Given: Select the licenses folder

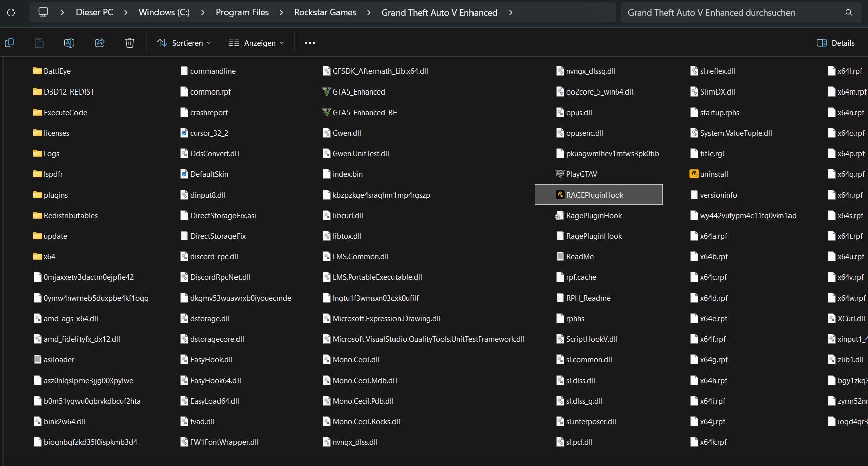Looking at the screenshot, I should [x=51, y=133].
